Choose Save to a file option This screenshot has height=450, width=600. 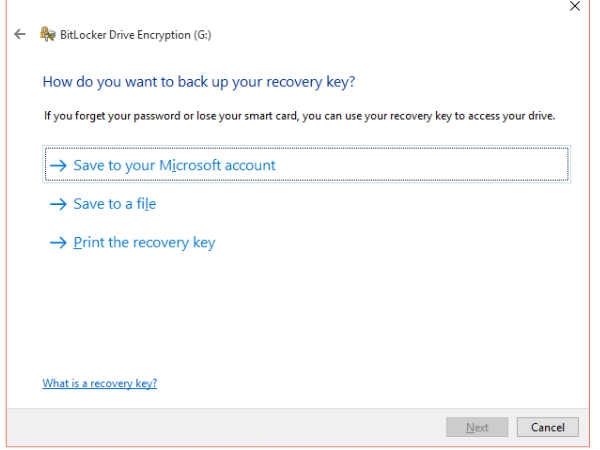(x=114, y=204)
